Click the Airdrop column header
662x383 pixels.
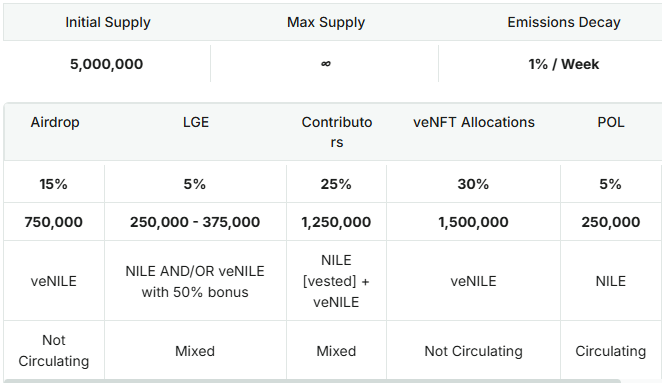pyautogui.click(x=55, y=122)
